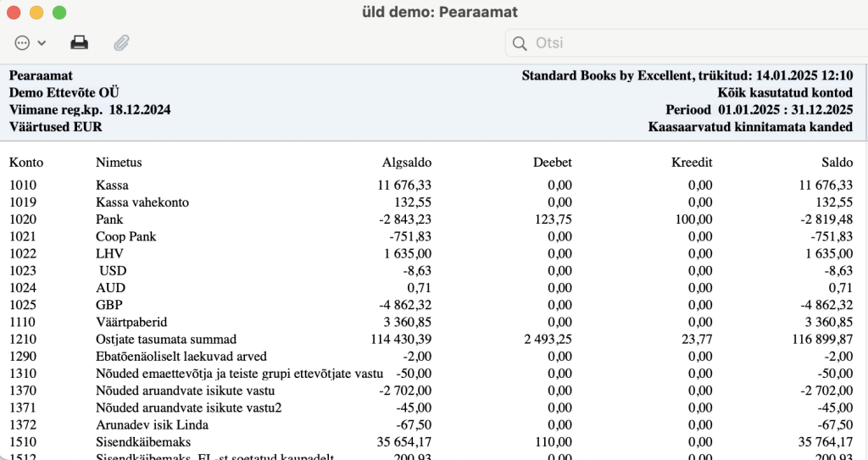Select account number 1110
Viewport: 868px width, 460px height.
[22, 322]
